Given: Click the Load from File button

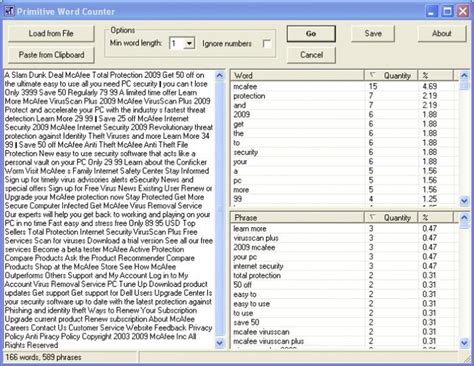Looking at the screenshot, I should coord(51,34).
